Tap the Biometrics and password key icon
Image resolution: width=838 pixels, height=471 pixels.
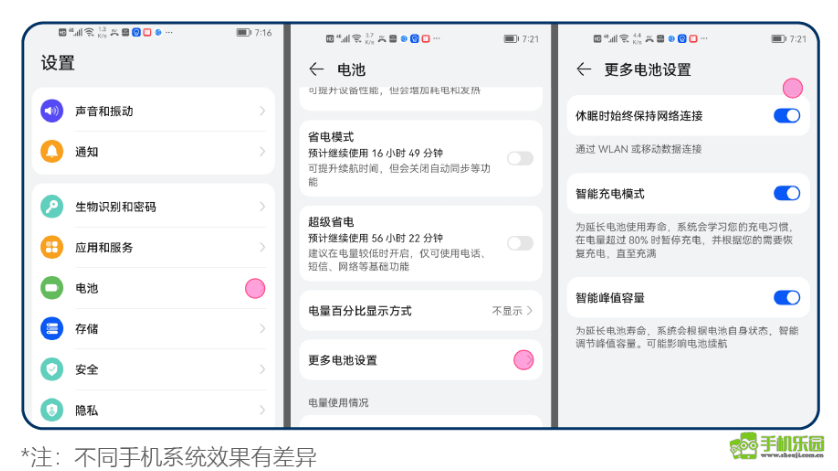click(x=52, y=207)
